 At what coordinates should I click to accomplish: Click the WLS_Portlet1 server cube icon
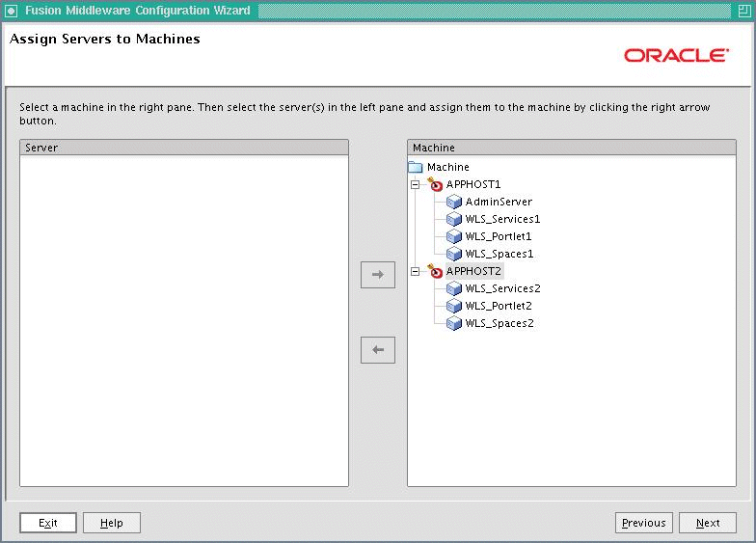pyautogui.click(x=453, y=237)
